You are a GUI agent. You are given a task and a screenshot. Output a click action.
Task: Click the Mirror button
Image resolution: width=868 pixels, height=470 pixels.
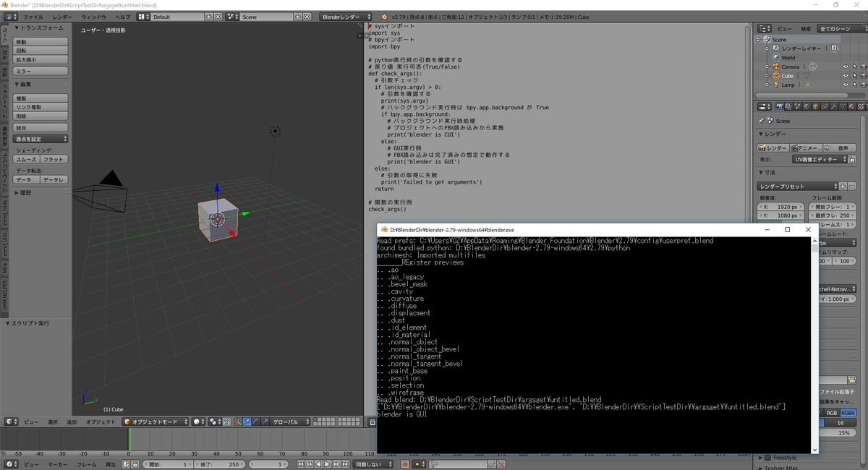pos(41,72)
